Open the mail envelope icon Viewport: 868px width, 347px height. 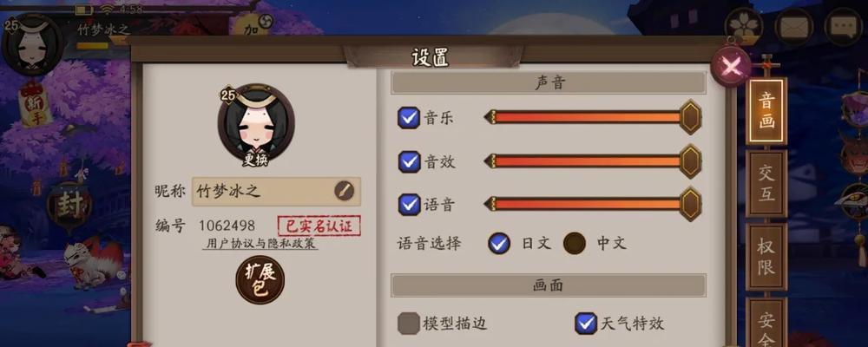pos(793,27)
